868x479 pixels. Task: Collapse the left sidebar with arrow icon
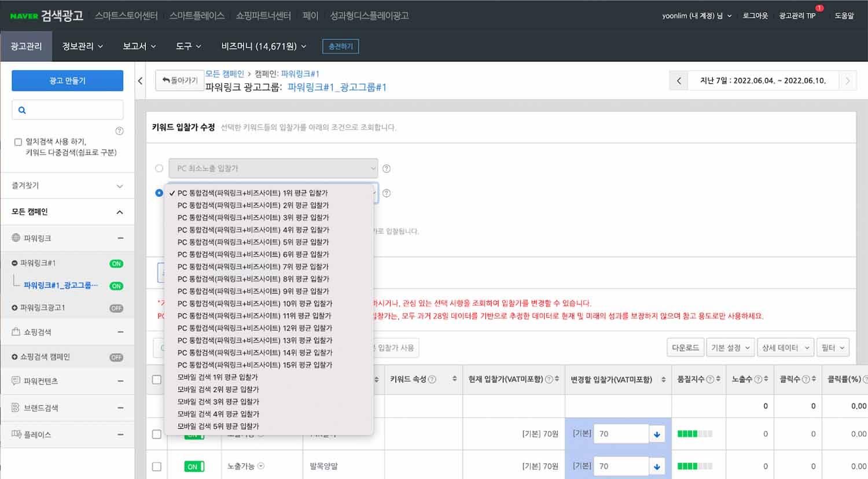140,81
